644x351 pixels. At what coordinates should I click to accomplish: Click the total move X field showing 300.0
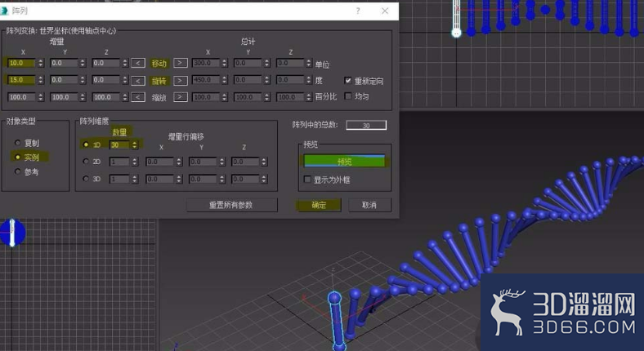(207, 63)
